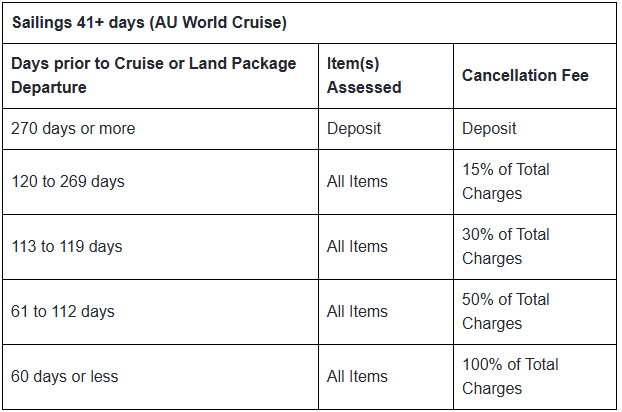Select the "50% of Total Charges" cell

coord(506,311)
